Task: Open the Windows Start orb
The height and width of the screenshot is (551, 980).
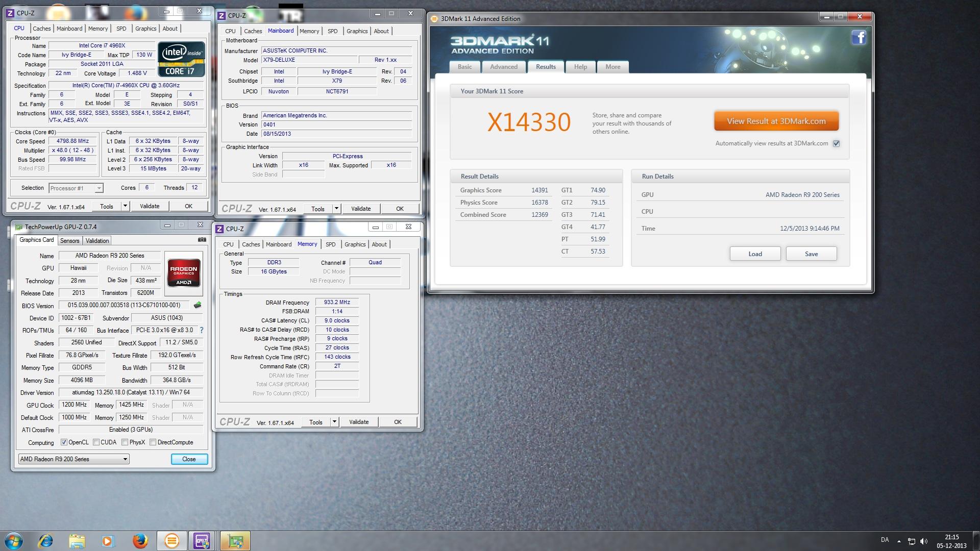Action: tap(14, 541)
